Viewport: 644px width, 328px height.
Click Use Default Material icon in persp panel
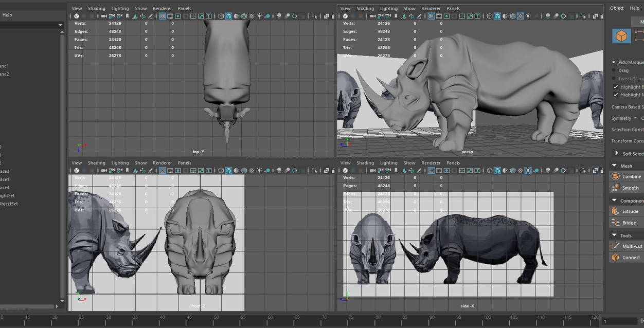coord(505,16)
